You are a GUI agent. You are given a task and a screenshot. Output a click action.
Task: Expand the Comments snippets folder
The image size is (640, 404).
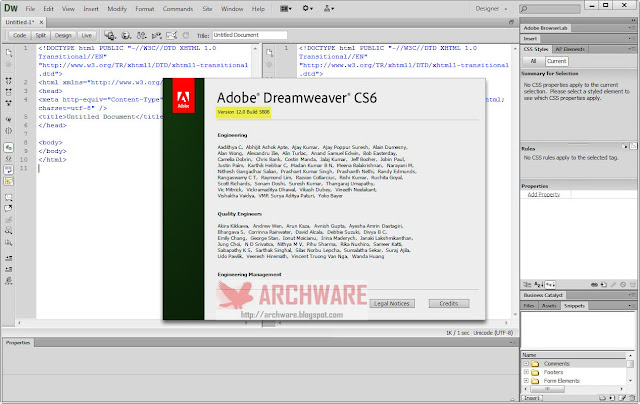point(526,364)
